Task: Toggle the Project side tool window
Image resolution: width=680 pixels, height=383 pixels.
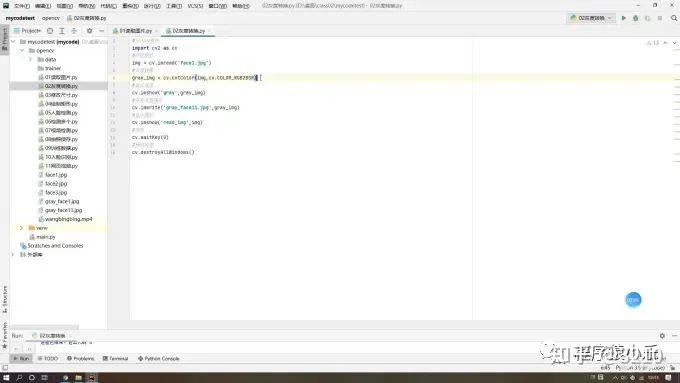Action: coord(4,39)
